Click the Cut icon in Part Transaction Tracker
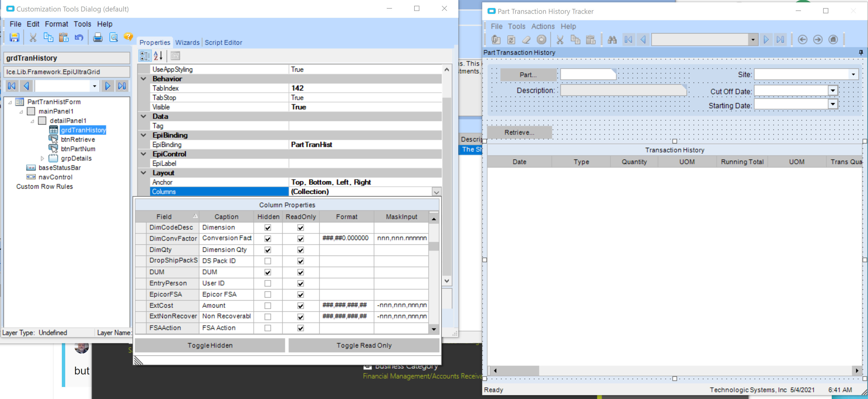Screen dimensions: 868x399 tap(560, 40)
